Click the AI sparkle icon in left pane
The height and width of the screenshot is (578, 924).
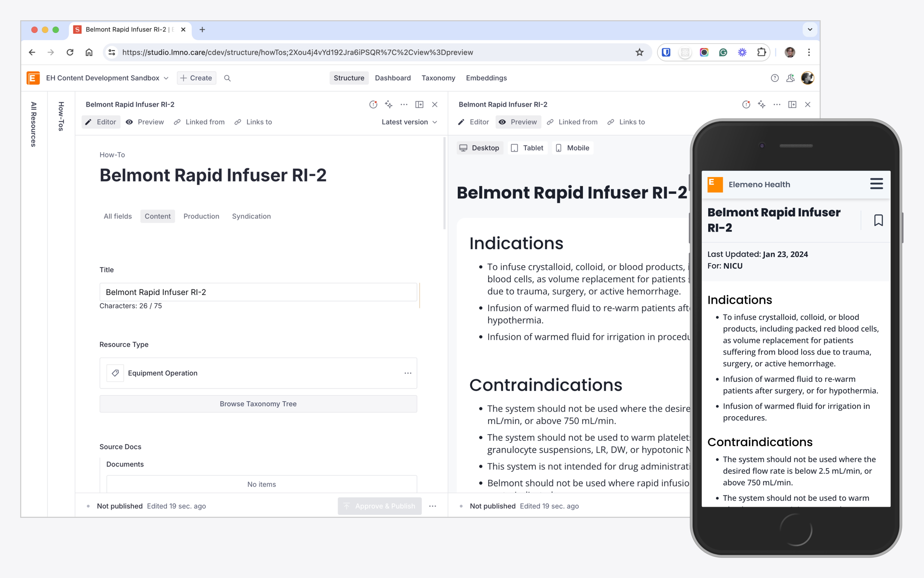[389, 104]
